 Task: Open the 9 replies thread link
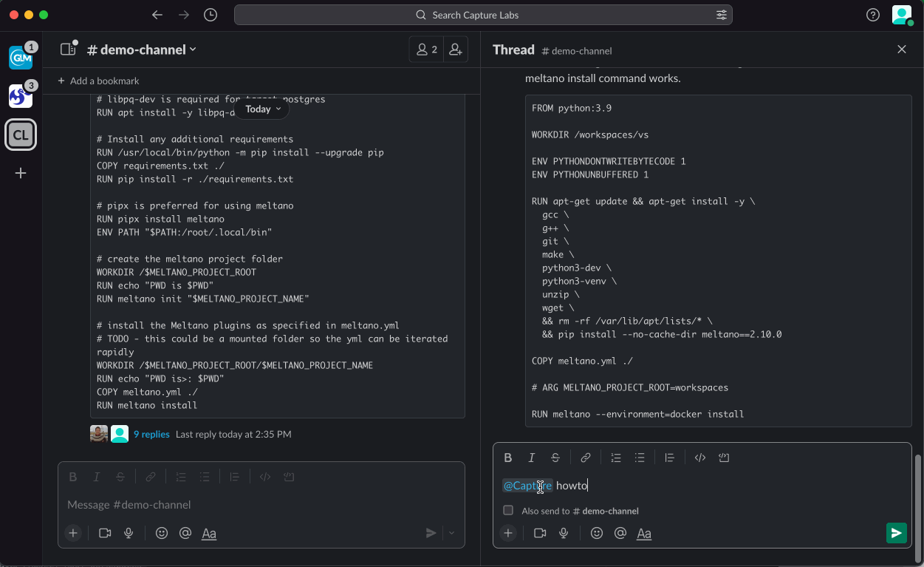151,434
